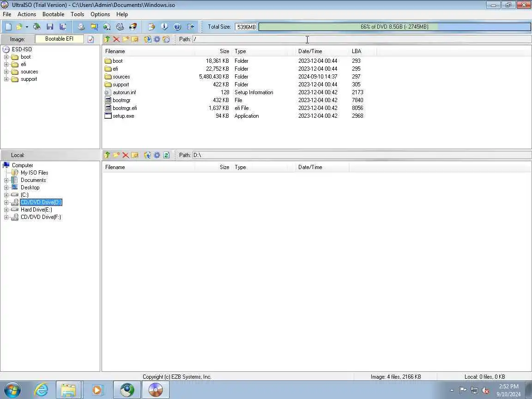The image size is (532, 399).
Task: Click the New image toolbar icon
Action: 8,27
